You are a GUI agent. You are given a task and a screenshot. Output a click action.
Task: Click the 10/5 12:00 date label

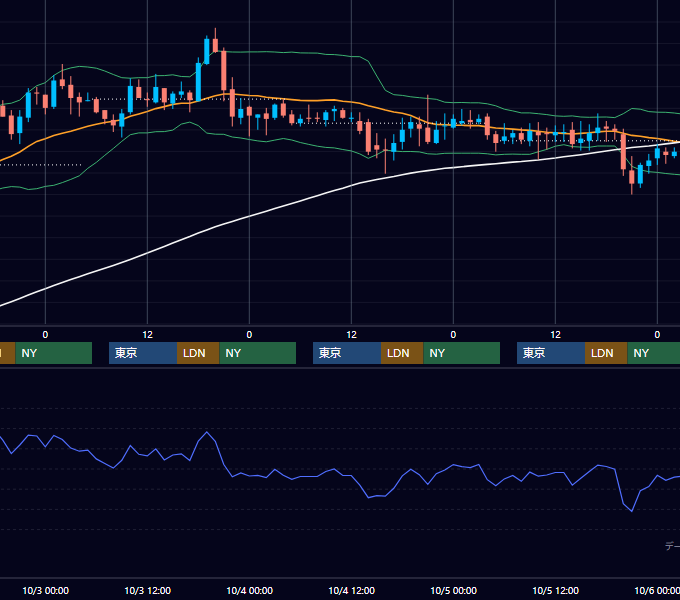(556, 590)
